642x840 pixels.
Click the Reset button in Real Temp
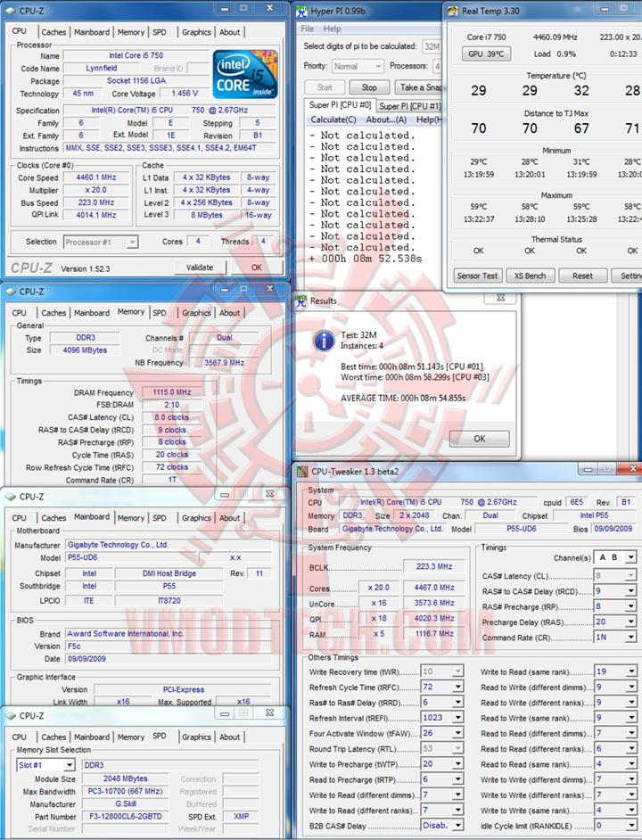click(x=582, y=276)
